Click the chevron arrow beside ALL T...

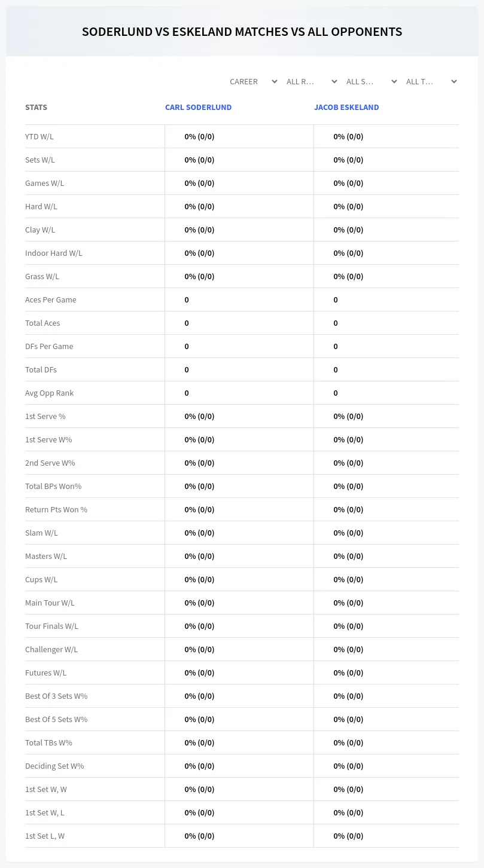coord(453,81)
